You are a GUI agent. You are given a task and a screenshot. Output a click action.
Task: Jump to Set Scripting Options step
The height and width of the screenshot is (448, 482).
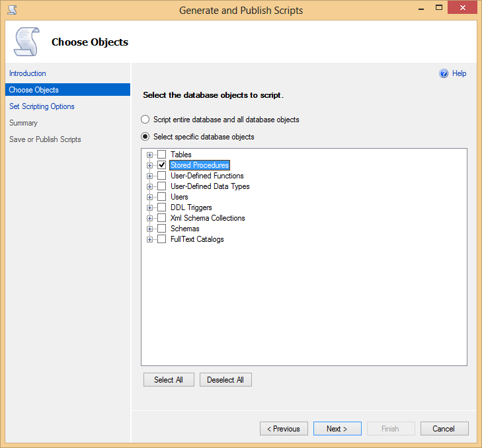coord(42,106)
